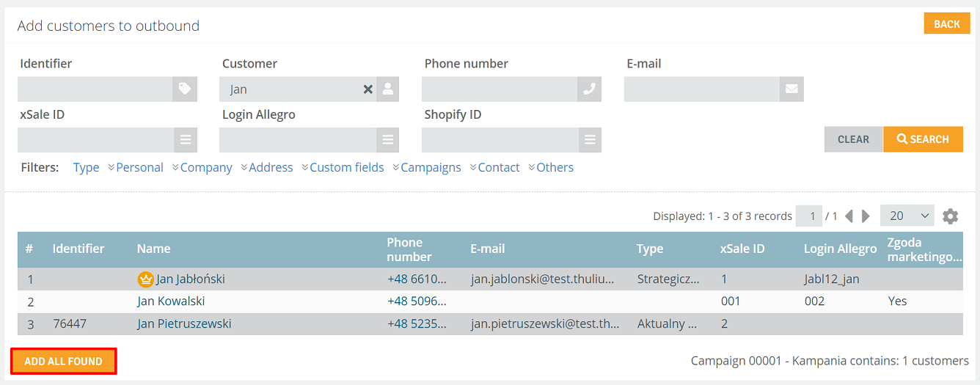The image size is (980, 385).
Task: Click phone number +48 5096...
Action: point(417,301)
